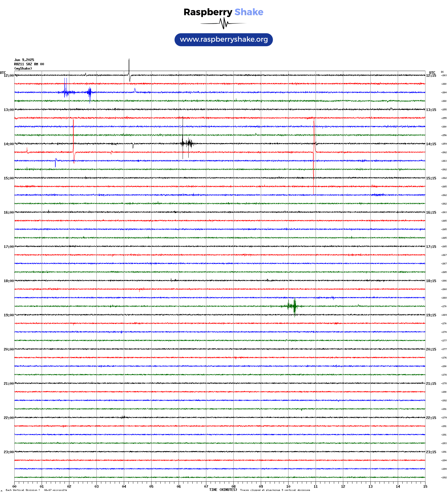Click the '19:15' end time label
This screenshot has height=494, width=448.
click(431, 315)
